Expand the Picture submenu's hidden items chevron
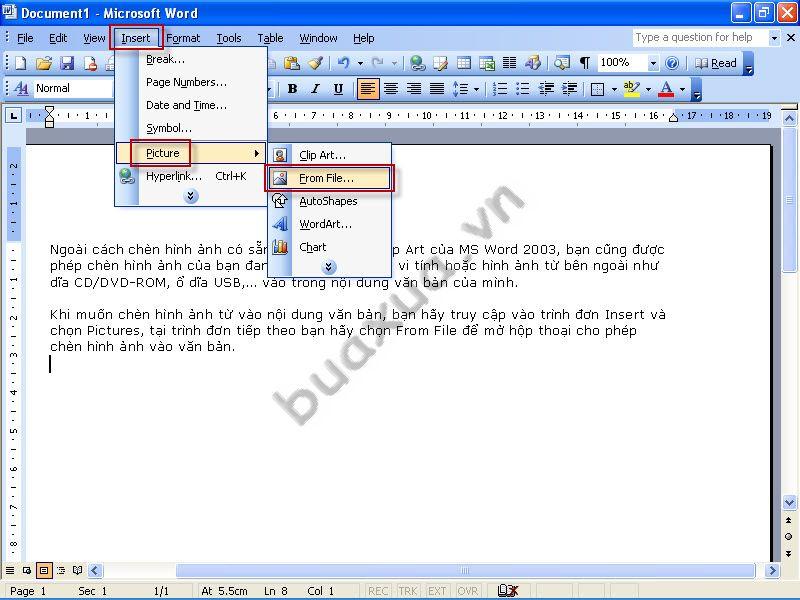 point(329,267)
